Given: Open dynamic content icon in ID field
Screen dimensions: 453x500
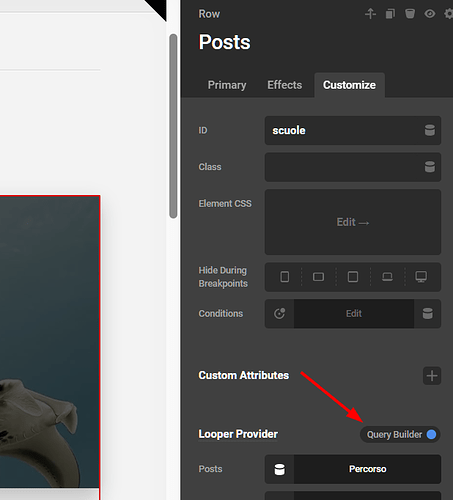Looking at the screenshot, I should [430, 130].
